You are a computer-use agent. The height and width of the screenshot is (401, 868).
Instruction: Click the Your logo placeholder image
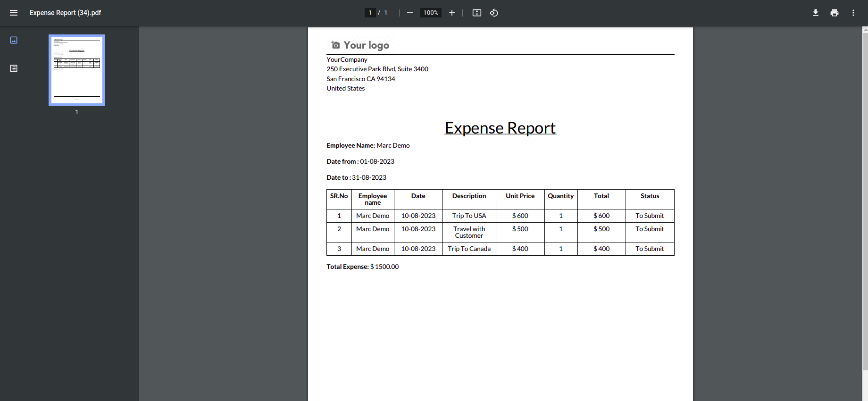click(x=360, y=45)
